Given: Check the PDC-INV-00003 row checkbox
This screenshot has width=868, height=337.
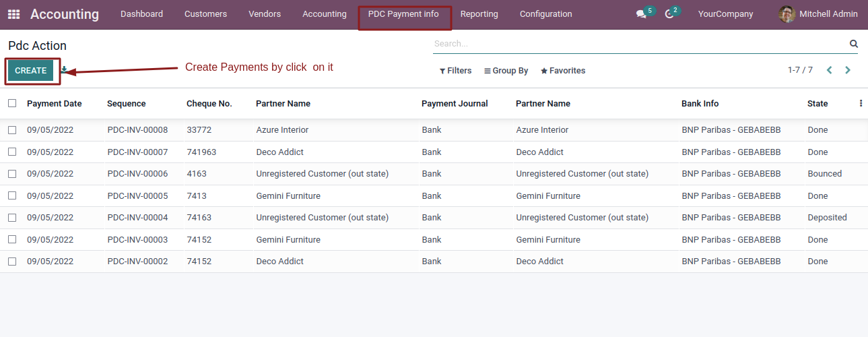Looking at the screenshot, I should (12, 240).
